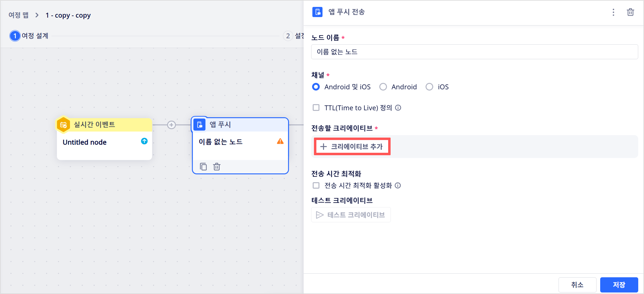
Task: Enable the TTL(Time to Live) checkbox
Action: pos(316,108)
